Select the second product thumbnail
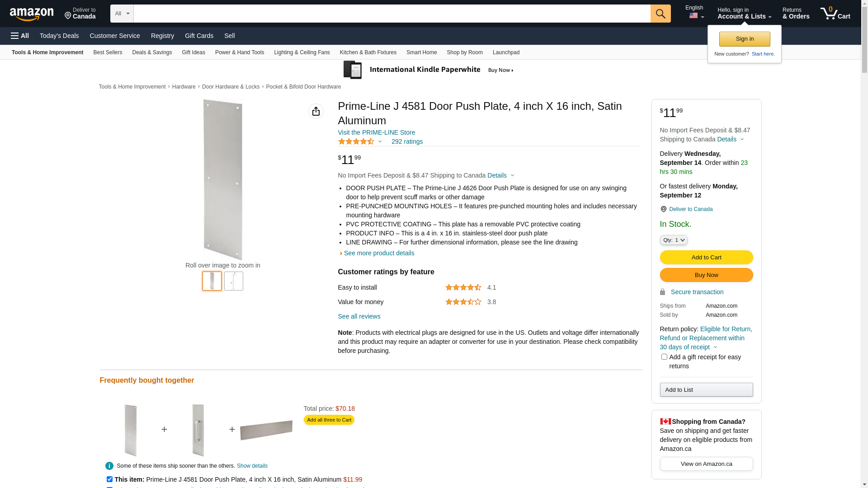Screen dimensions: 868x488 pos(234,281)
